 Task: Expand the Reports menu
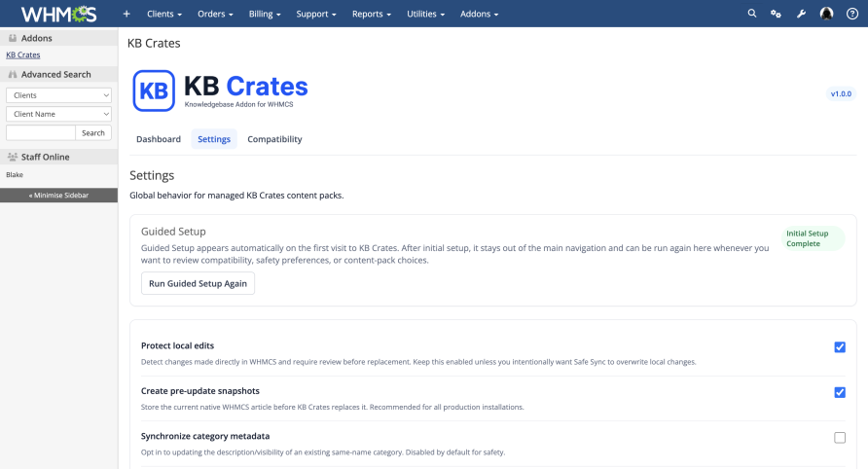372,14
